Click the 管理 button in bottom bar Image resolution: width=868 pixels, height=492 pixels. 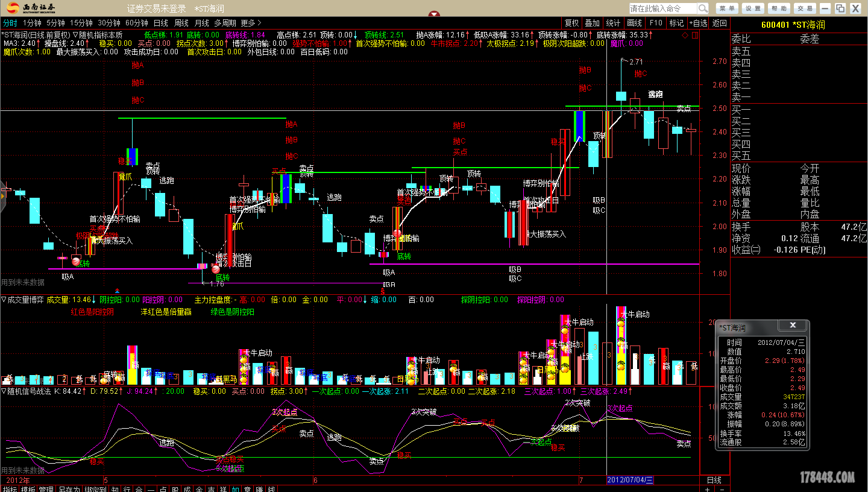pos(46,489)
